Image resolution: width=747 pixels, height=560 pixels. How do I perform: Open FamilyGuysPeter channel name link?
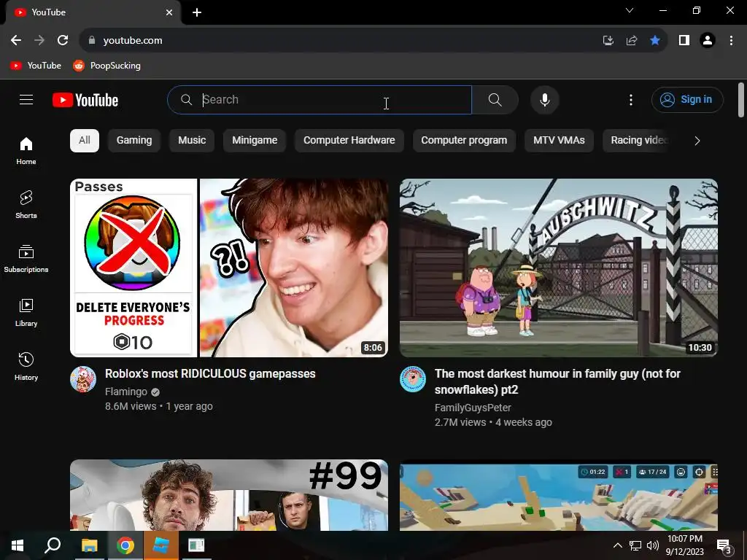[473, 408]
